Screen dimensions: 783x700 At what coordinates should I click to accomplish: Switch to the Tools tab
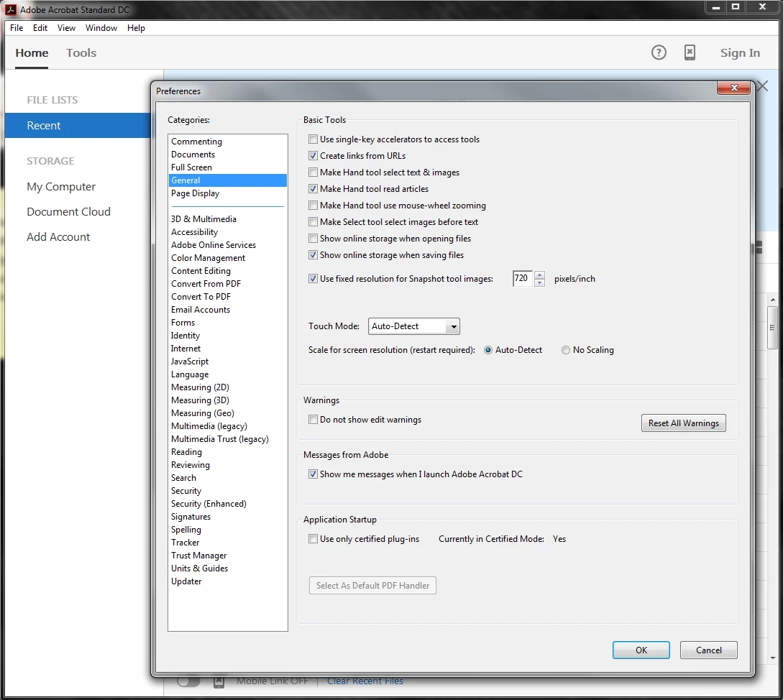[81, 53]
